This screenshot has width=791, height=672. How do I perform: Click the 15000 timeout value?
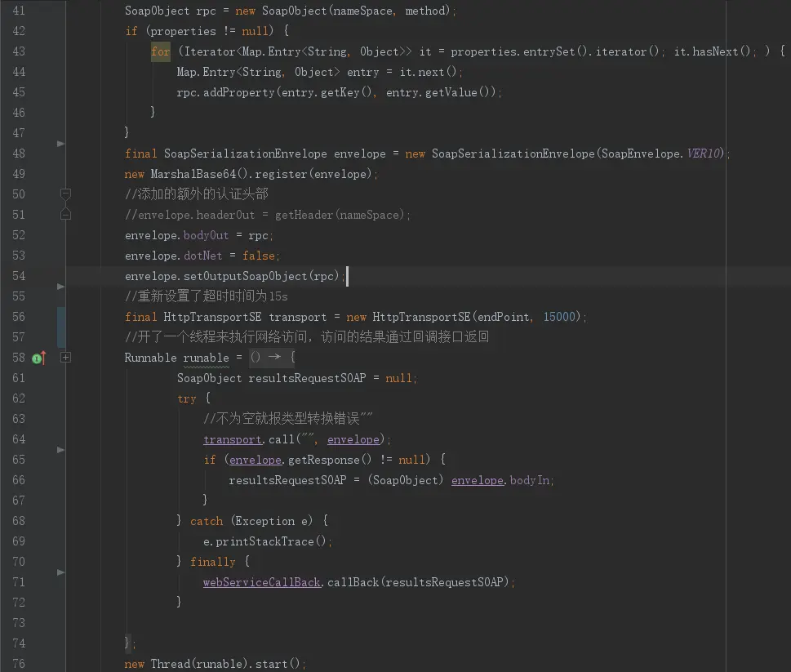559,317
